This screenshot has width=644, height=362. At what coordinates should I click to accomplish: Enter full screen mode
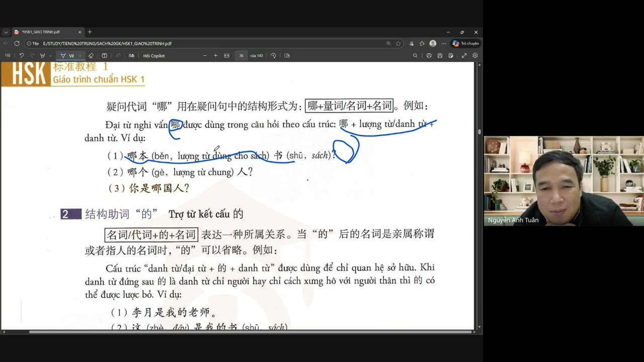[x=464, y=55]
